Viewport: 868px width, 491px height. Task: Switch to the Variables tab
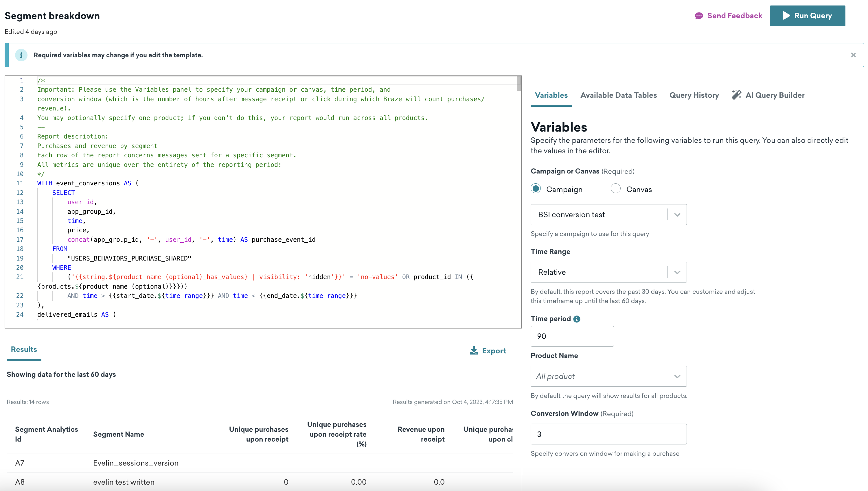pos(549,95)
